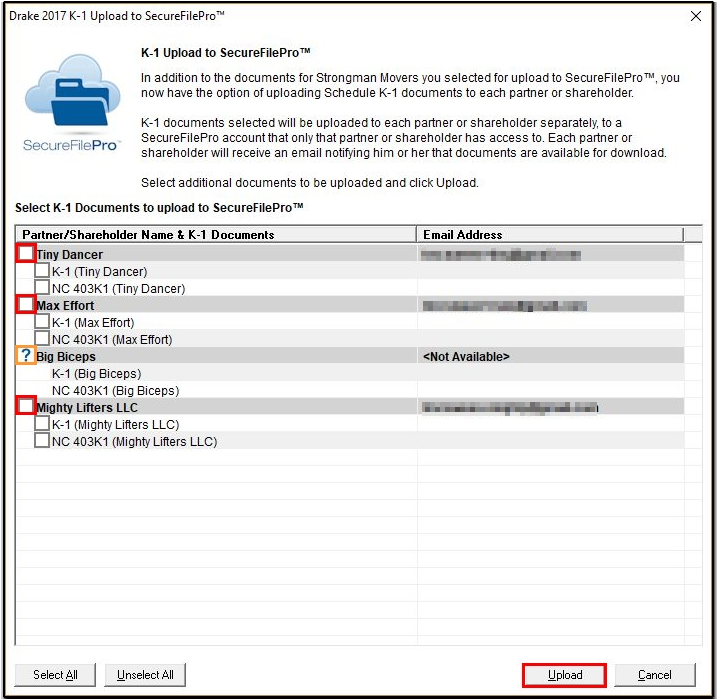Check the Tiny Dancer partner checkbox
This screenshot has width=717, height=700.
point(26,254)
